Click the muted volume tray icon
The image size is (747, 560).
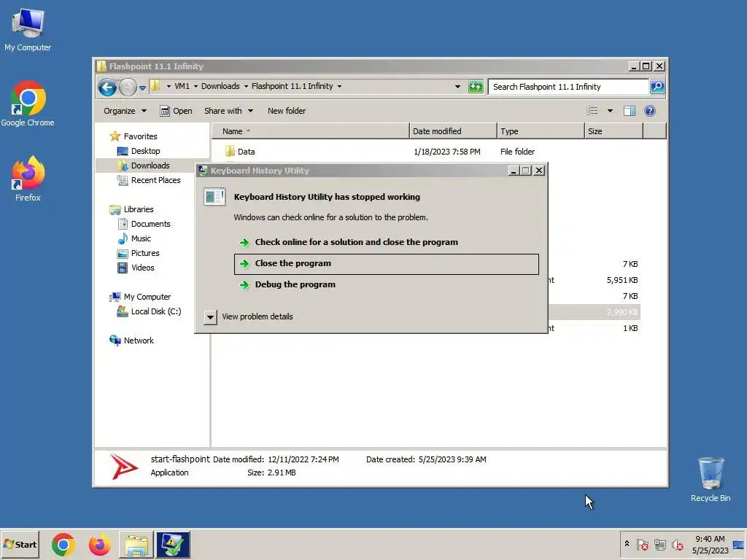(677, 545)
